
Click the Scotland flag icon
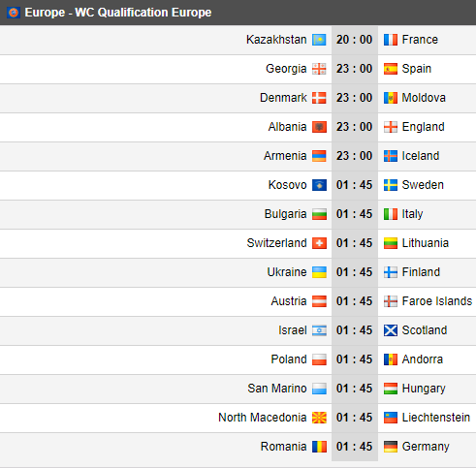pos(391,330)
